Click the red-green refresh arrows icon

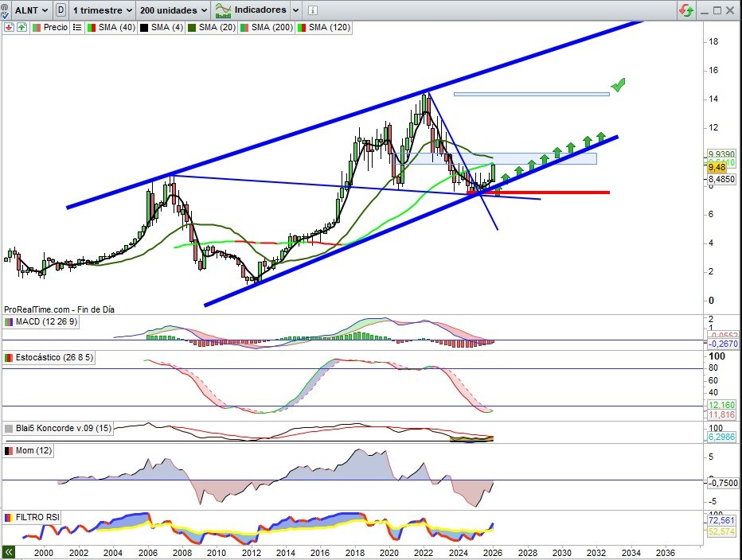coord(685,10)
